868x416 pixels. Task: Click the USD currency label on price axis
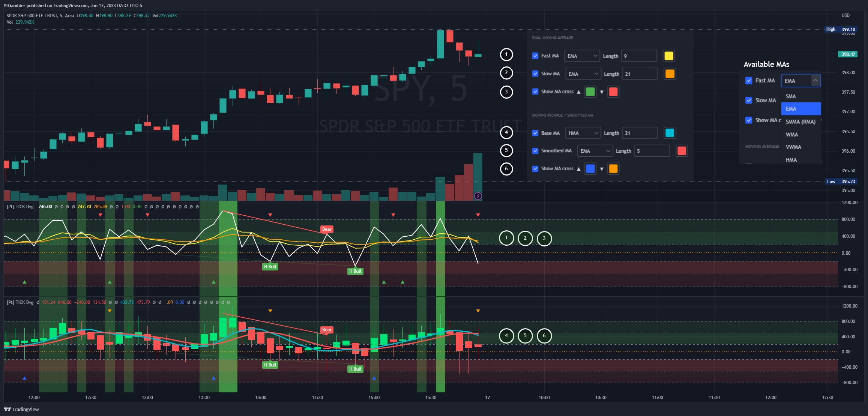click(x=845, y=15)
